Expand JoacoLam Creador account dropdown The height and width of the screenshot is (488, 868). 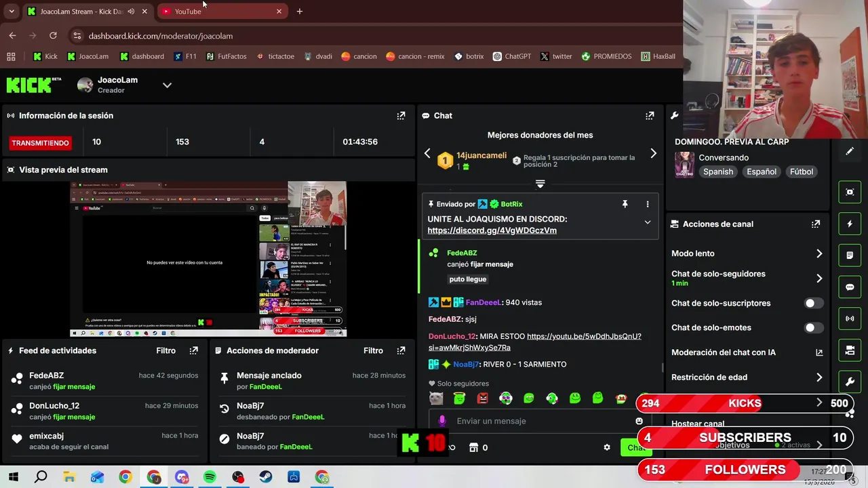(x=167, y=85)
